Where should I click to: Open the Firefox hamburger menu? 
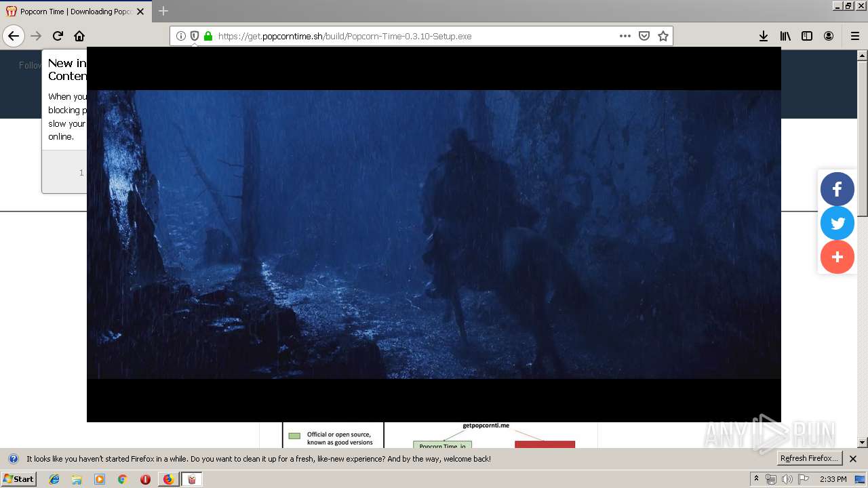point(855,36)
